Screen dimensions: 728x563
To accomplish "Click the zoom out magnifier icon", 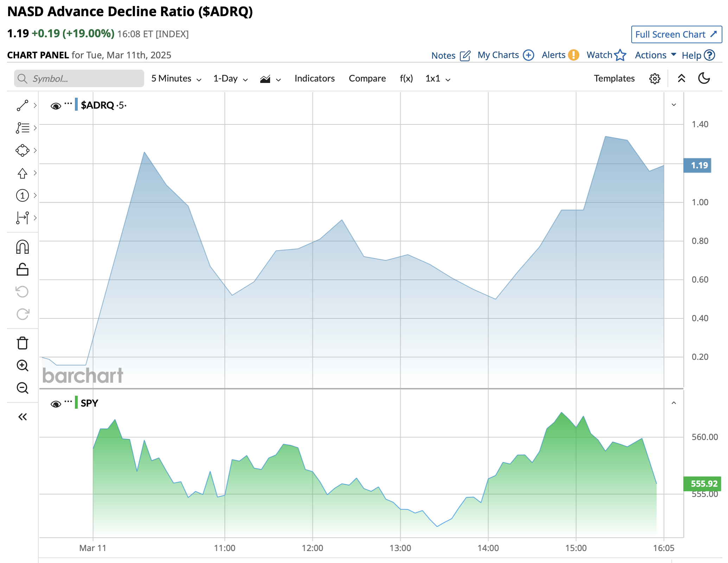I will pyautogui.click(x=23, y=388).
